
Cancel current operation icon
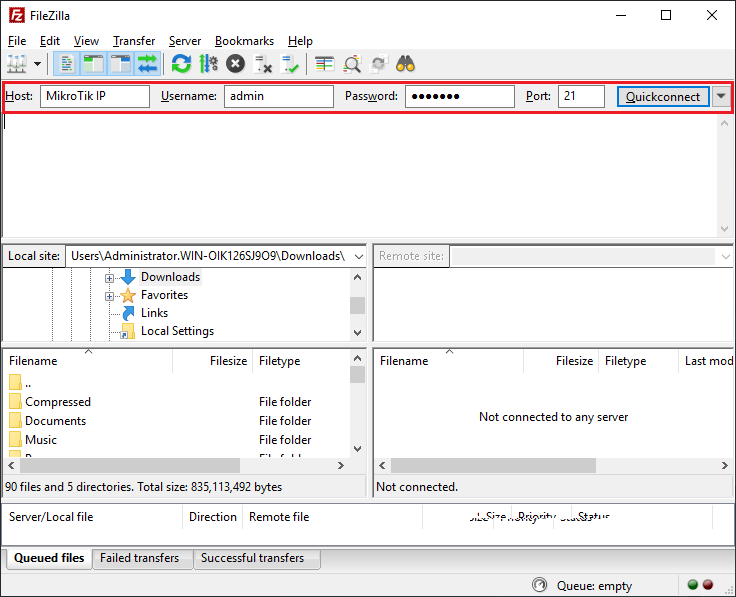[x=236, y=64]
